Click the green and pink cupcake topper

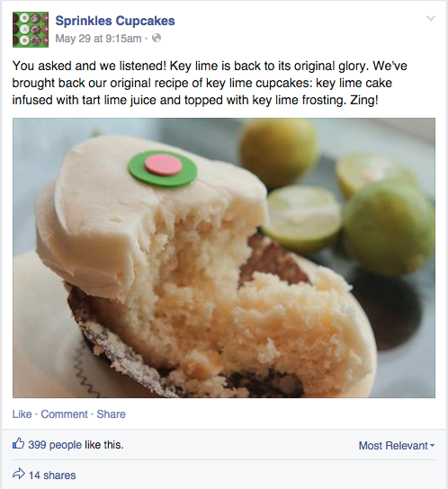coord(163,168)
